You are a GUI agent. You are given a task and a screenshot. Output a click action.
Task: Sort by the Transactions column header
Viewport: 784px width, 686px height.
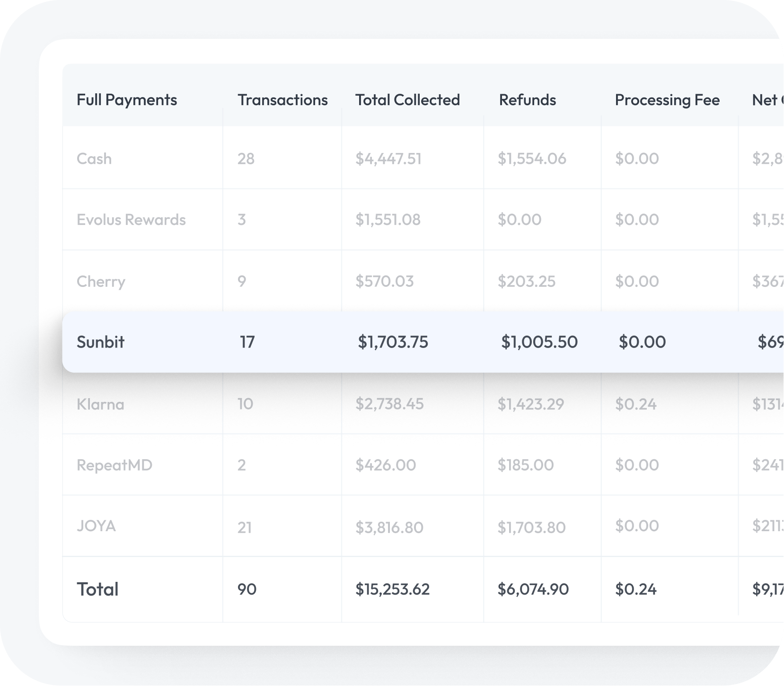pos(282,100)
